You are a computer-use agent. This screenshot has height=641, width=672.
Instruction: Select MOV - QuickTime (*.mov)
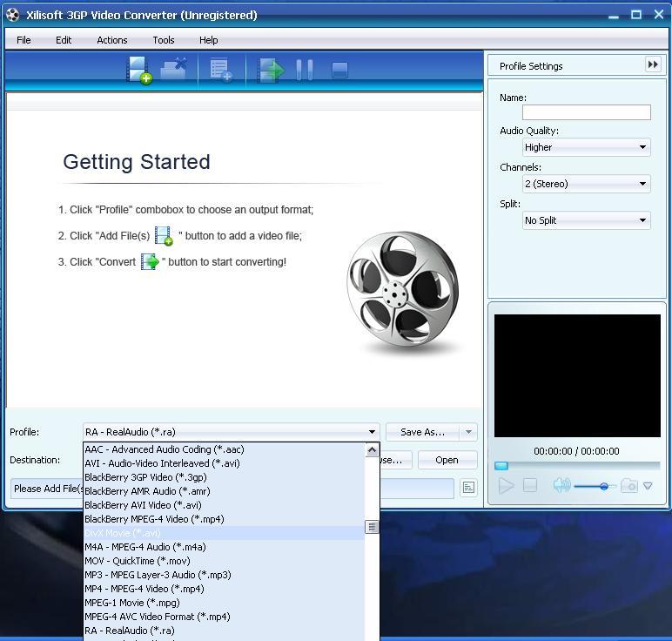pos(224,561)
